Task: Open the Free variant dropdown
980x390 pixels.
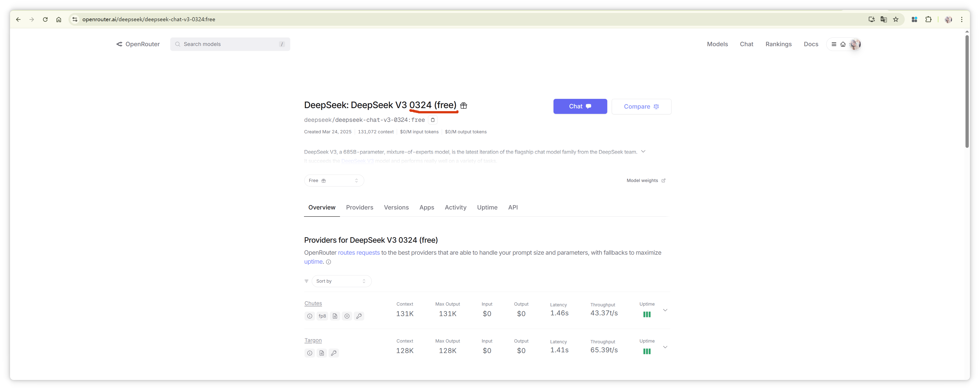Action: click(334, 181)
